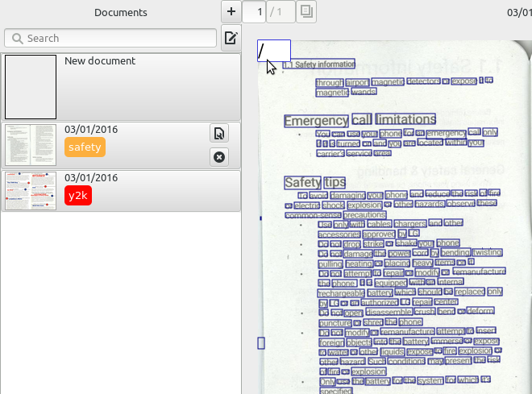The width and height of the screenshot is (532, 394).
Task: Click the highlighted box with slash
Action: pos(273,50)
